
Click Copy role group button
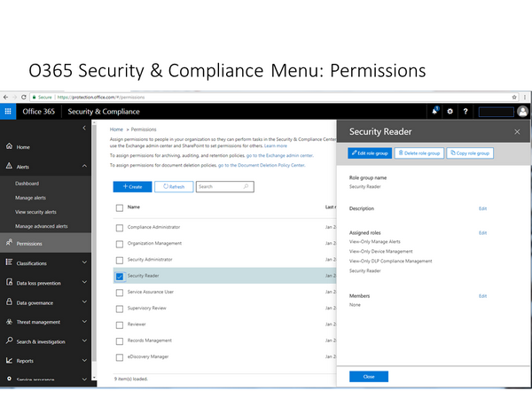tap(470, 153)
